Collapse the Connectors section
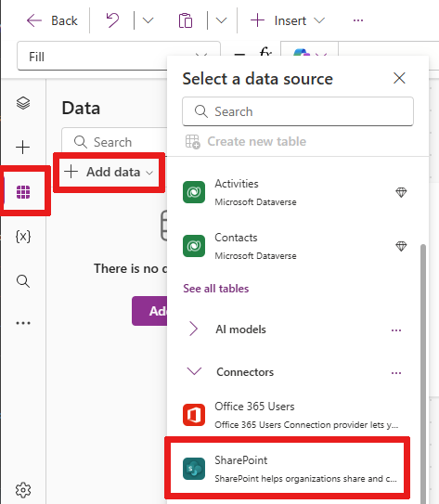The height and width of the screenshot is (504, 439). [194, 371]
